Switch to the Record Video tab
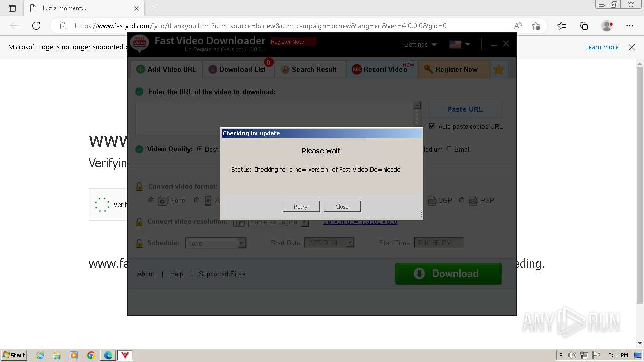644x362 pixels. tap(381, 69)
